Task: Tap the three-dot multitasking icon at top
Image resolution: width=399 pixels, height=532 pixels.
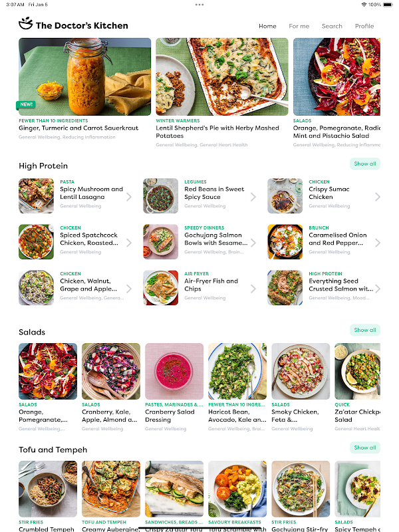Action: tap(199, 5)
